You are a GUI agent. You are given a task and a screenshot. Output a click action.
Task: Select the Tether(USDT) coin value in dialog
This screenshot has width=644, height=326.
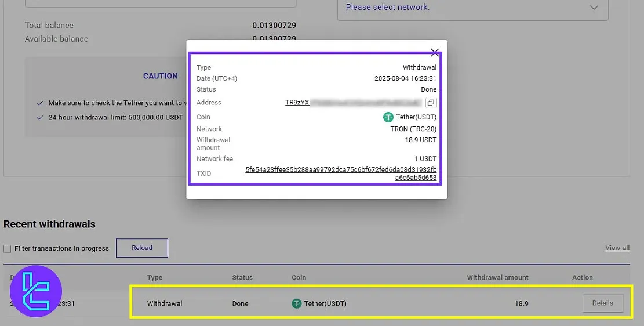[x=416, y=117]
